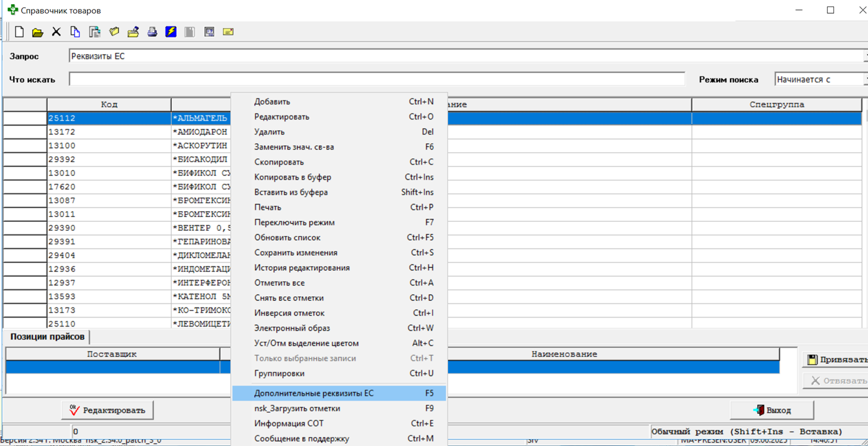Choose Сообщение в поддержку menu entry
Viewport: 868px width, 446px height.
(339, 439)
